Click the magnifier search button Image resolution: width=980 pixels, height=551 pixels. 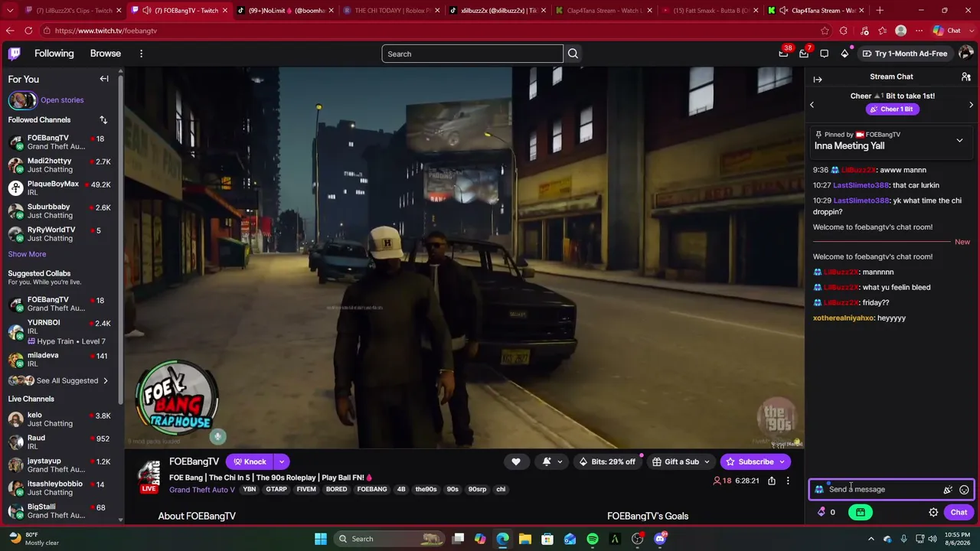[573, 54]
